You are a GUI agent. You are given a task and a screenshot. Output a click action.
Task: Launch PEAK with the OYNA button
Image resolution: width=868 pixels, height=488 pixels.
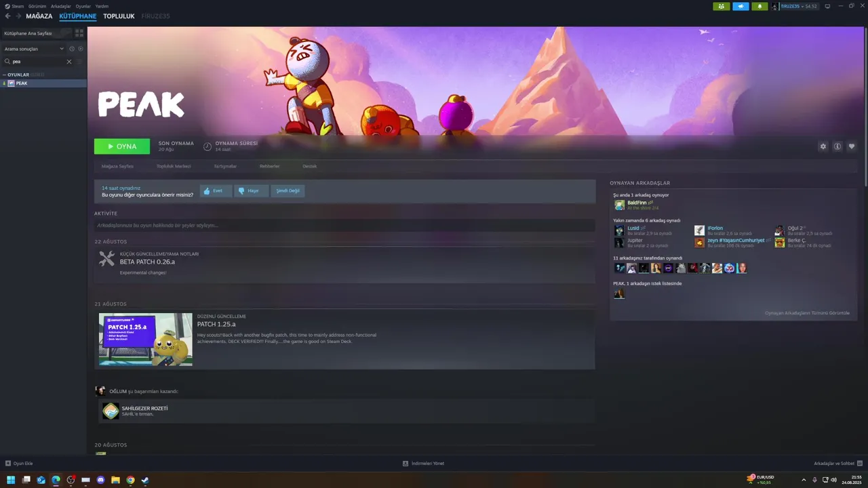122,146
